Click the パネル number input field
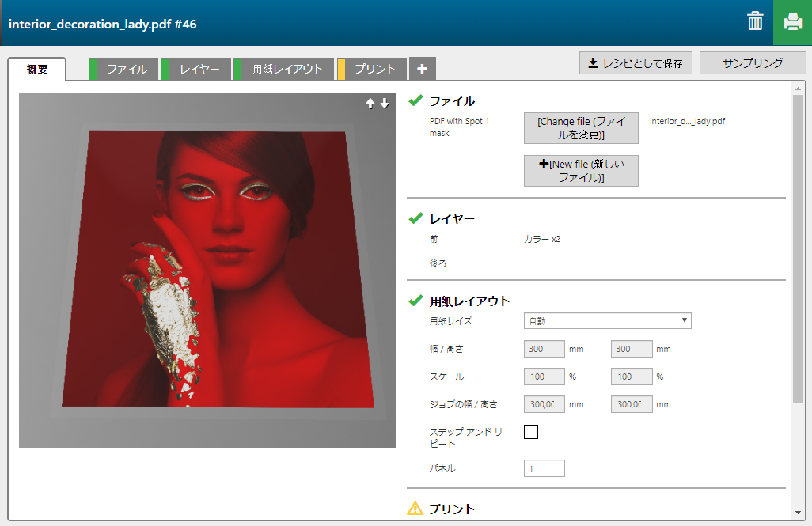The height and width of the screenshot is (526, 812). click(x=544, y=468)
